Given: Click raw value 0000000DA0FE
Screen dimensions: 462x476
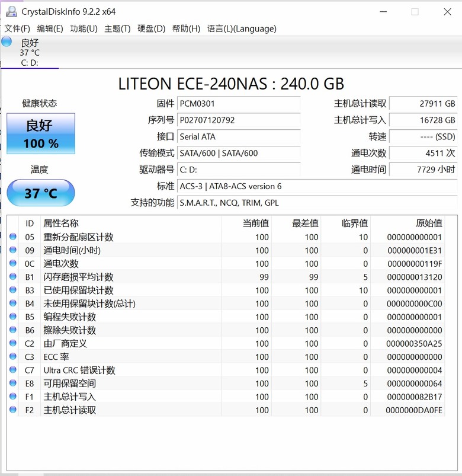Looking at the screenshot, I should click(414, 410).
